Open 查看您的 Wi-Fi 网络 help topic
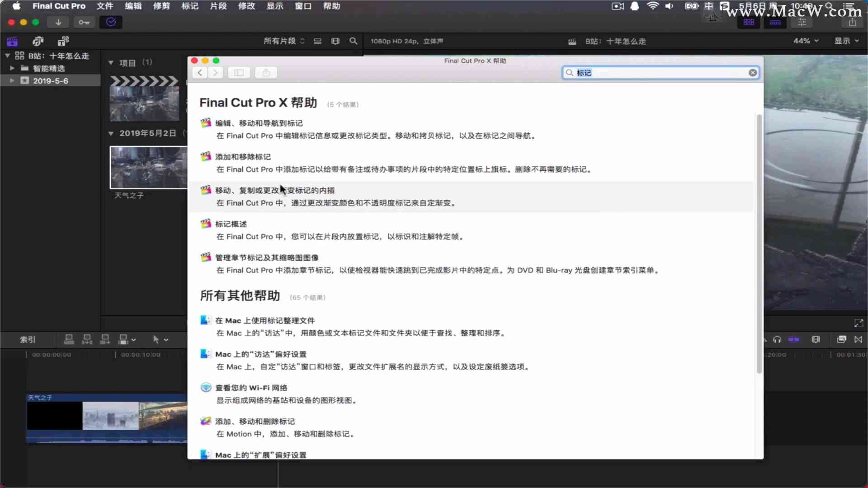This screenshot has height=488, width=868. 251,388
